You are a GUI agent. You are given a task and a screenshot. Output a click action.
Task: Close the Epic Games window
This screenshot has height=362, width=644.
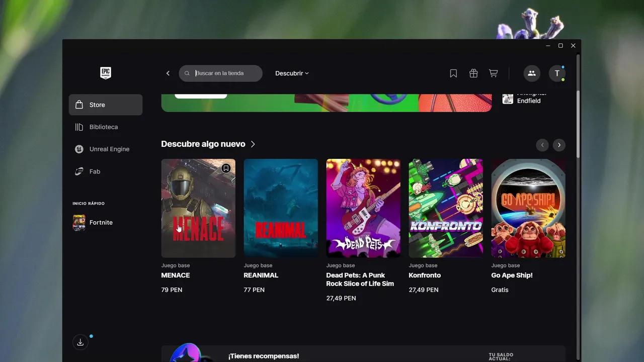573,46
